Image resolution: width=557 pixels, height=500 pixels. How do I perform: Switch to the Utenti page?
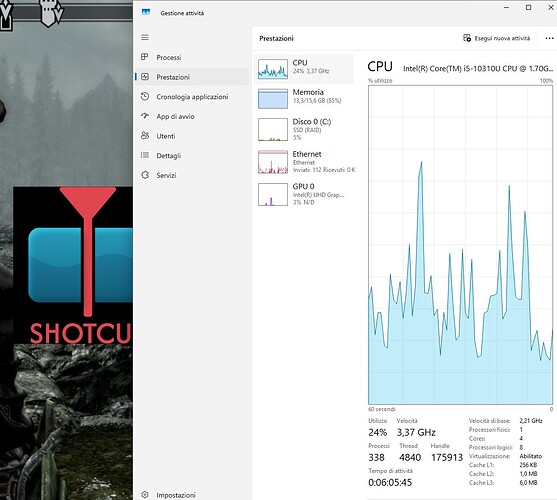pyautogui.click(x=192, y=136)
